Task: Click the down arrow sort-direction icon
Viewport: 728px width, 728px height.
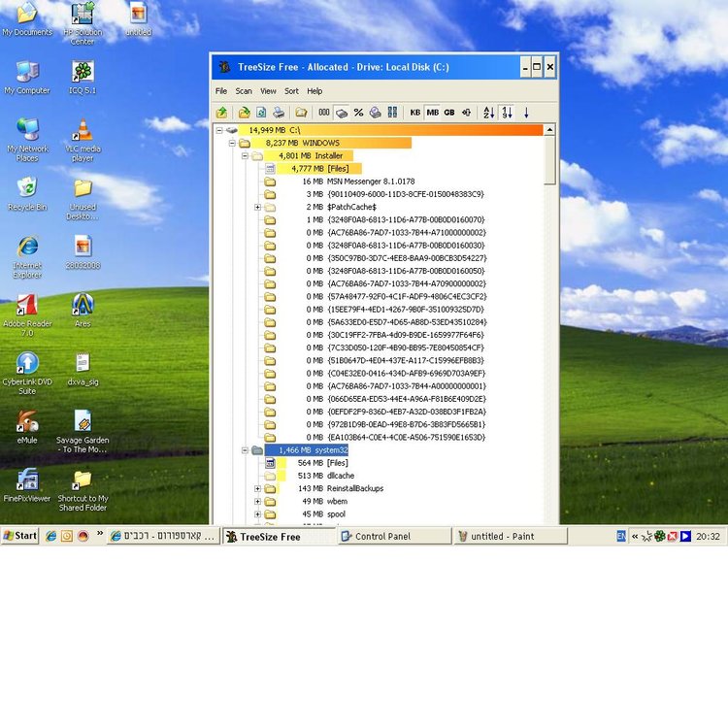Action: 526,113
